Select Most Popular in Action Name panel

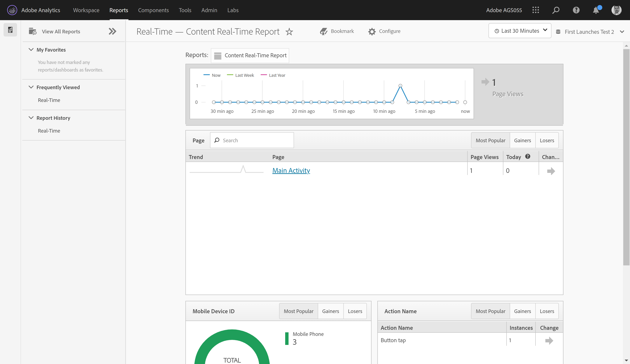(490, 311)
